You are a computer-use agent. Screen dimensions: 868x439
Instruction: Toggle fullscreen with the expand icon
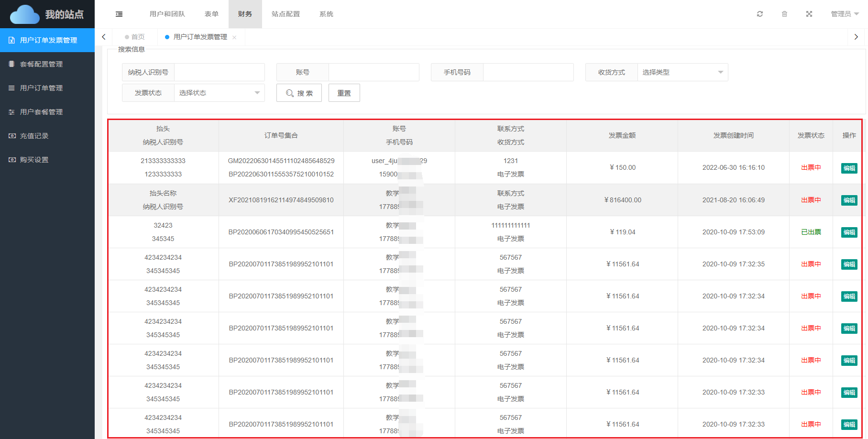tap(809, 14)
